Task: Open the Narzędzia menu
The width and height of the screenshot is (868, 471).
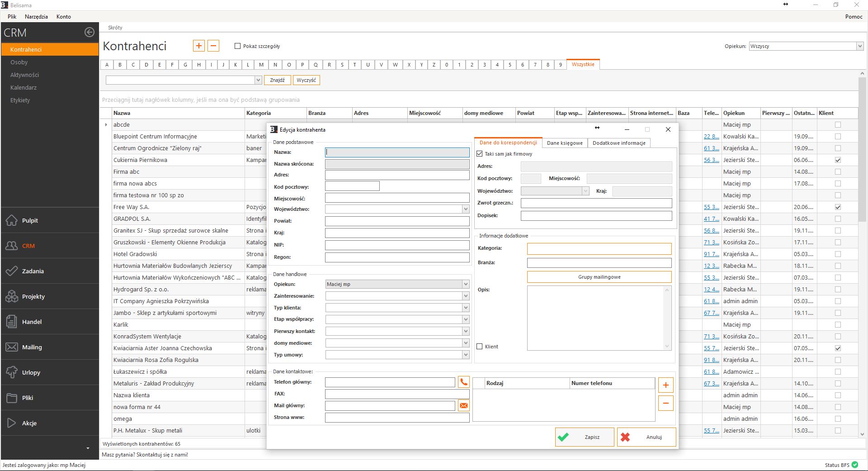Action: pos(36,17)
